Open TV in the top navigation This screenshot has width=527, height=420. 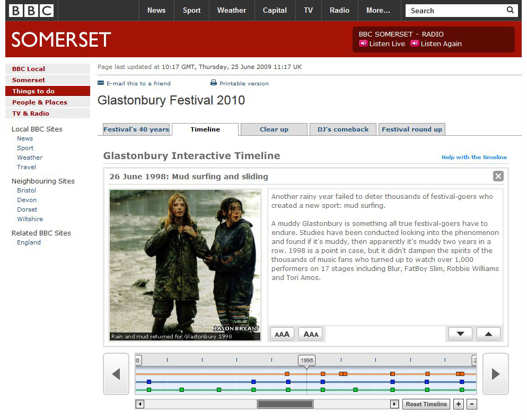(308, 11)
